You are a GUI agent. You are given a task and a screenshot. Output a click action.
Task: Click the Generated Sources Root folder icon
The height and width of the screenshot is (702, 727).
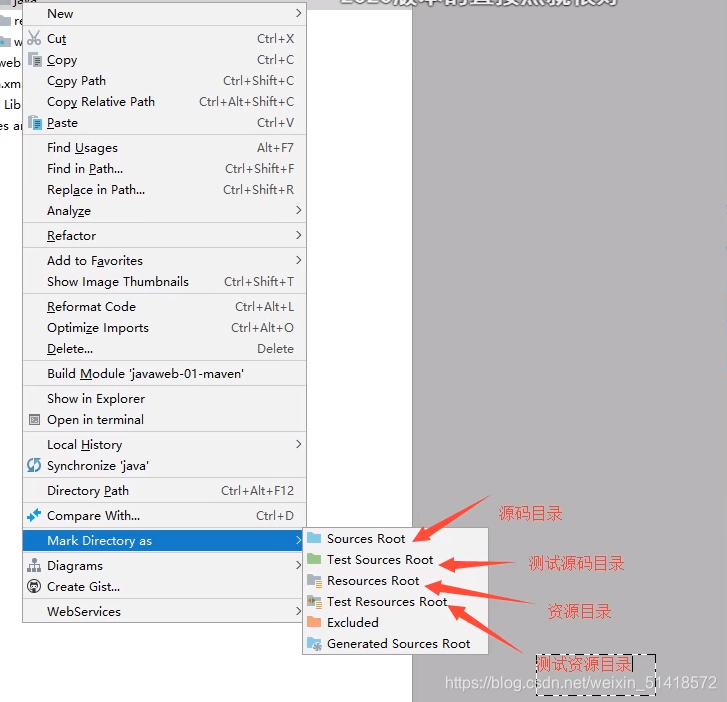coord(314,644)
